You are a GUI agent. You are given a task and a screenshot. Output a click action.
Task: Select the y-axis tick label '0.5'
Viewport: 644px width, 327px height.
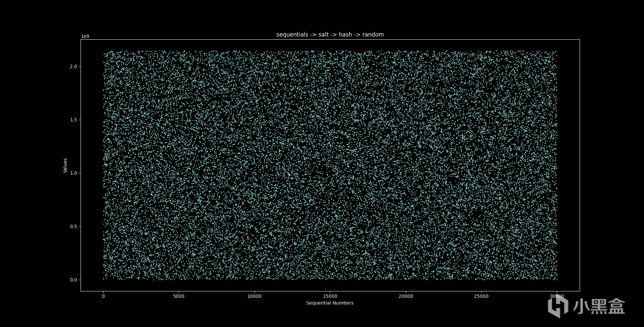[x=72, y=226]
